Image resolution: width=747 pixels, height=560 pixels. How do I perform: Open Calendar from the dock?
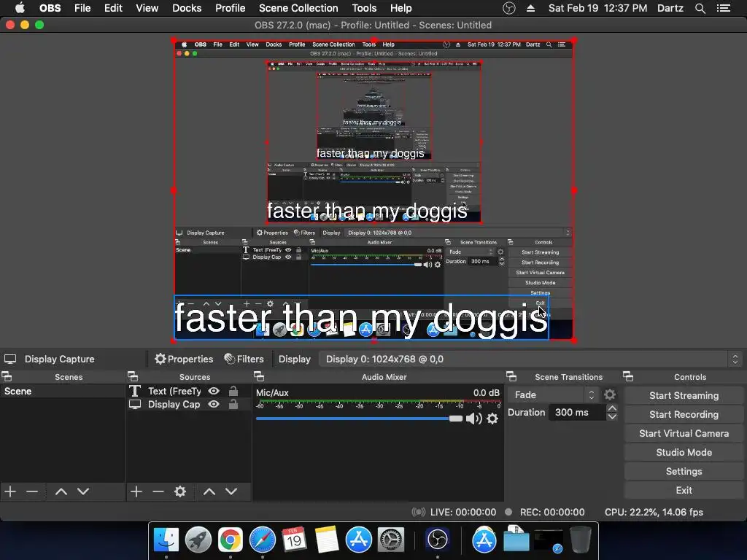pyautogui.click(x=294, y=540)
